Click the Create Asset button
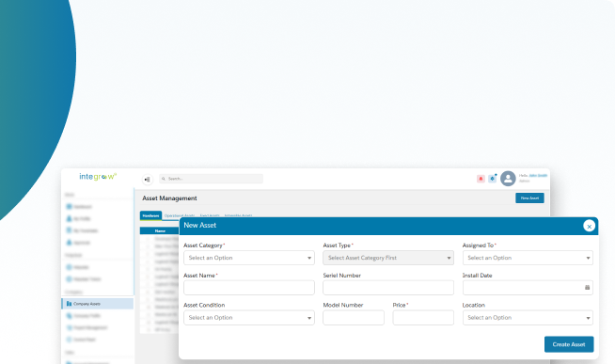Viewport: 615px width, 364px height. (x=569, y=344)
